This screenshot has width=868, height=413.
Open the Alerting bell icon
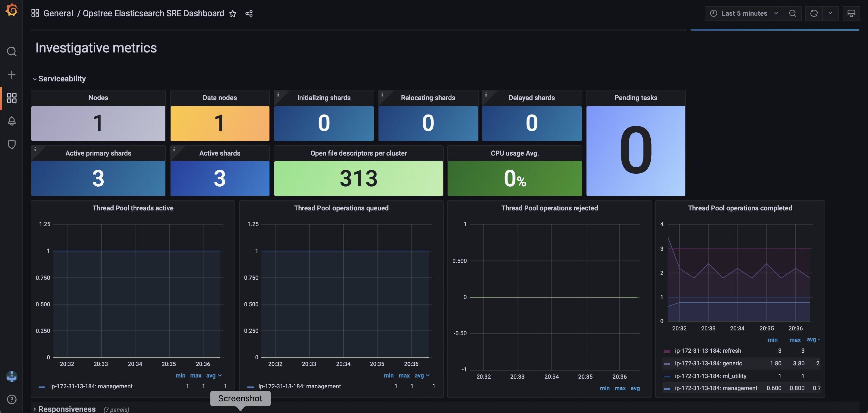click(x=11, y=121)
